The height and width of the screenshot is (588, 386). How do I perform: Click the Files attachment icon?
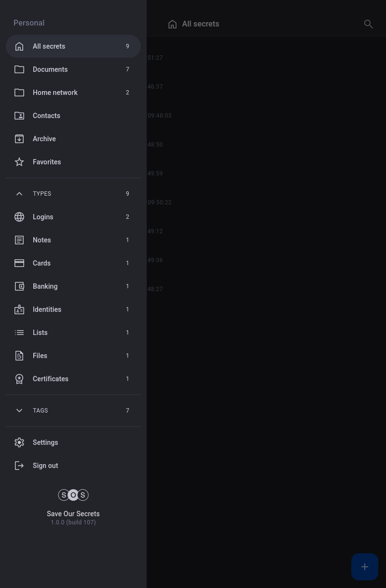tap(19, 356)
